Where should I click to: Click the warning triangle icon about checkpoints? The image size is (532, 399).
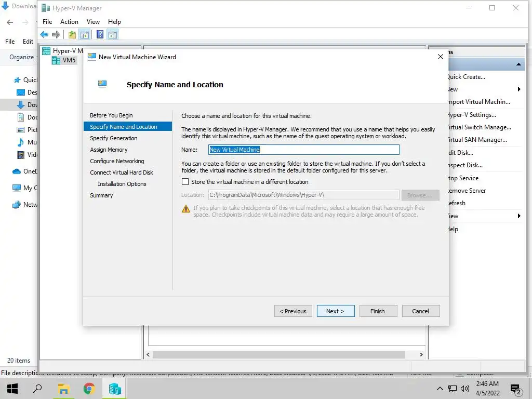(186, 209)
